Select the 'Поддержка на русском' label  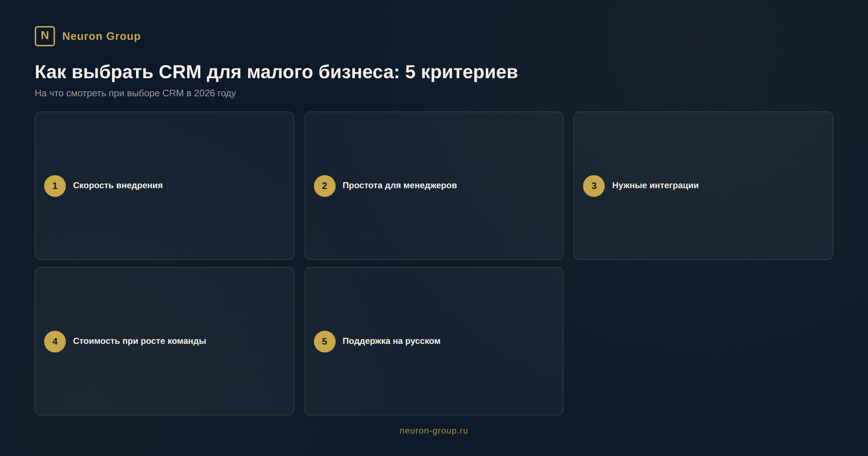point(391,341)
